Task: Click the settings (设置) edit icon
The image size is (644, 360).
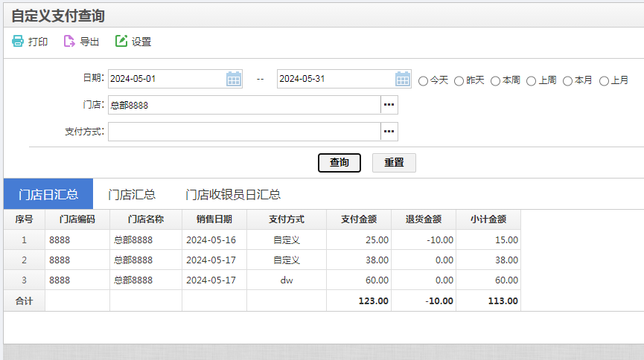Action: coord(121,41)
